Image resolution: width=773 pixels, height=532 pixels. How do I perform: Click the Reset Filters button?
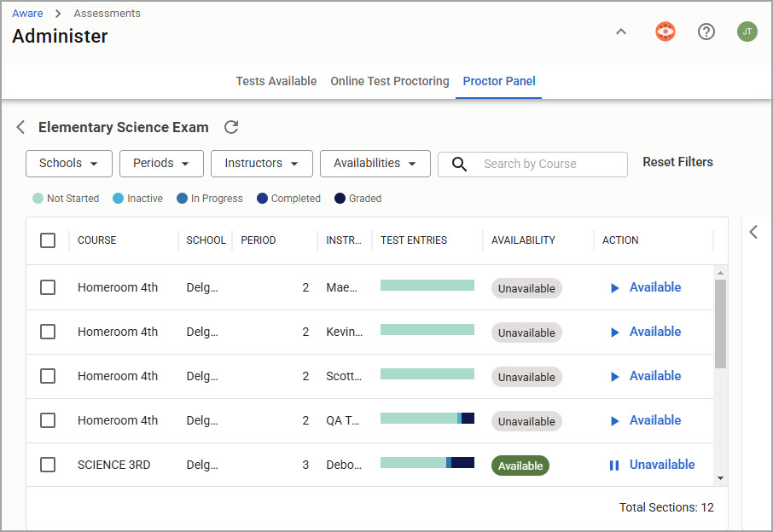coord(677,162)
